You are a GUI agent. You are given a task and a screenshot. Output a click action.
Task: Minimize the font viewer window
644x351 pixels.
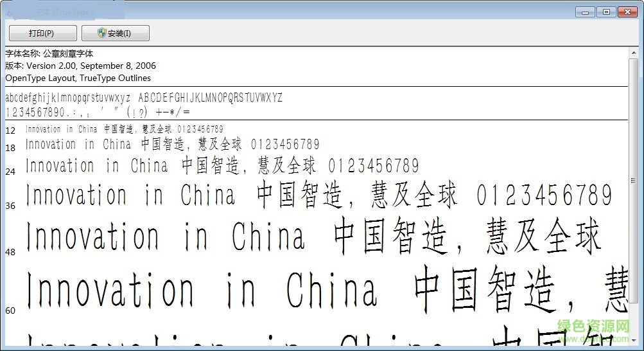[x=585, y=12]
